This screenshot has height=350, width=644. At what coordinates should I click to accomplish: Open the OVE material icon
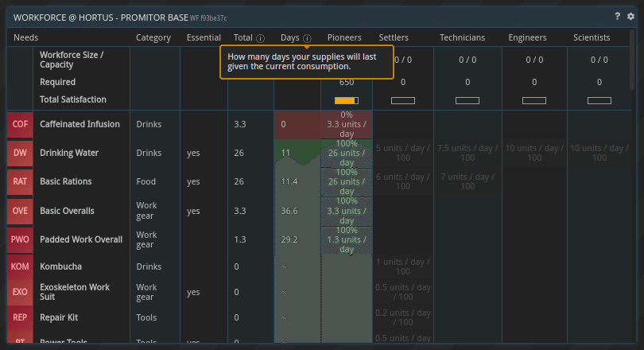point(20,211)
